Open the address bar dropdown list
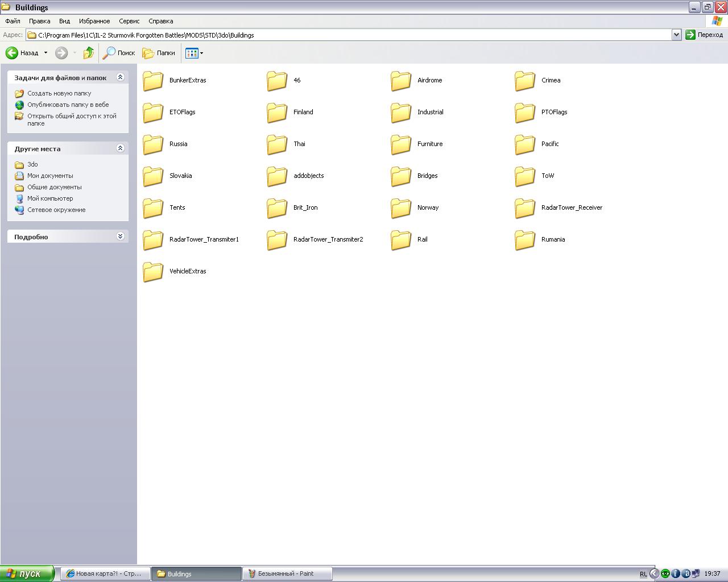The image size is (728, 582). pos(676,35)
